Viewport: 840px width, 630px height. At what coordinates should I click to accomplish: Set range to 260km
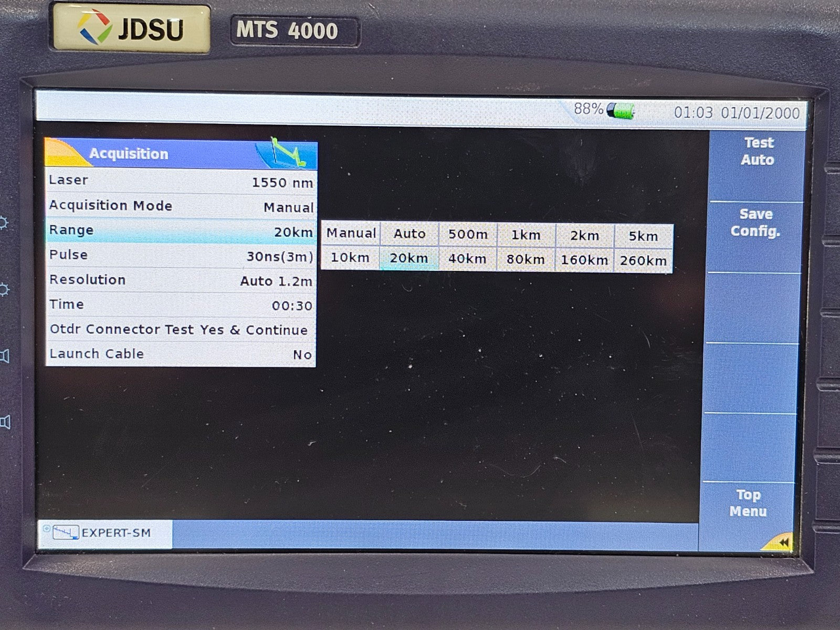(x=643, y=260)
